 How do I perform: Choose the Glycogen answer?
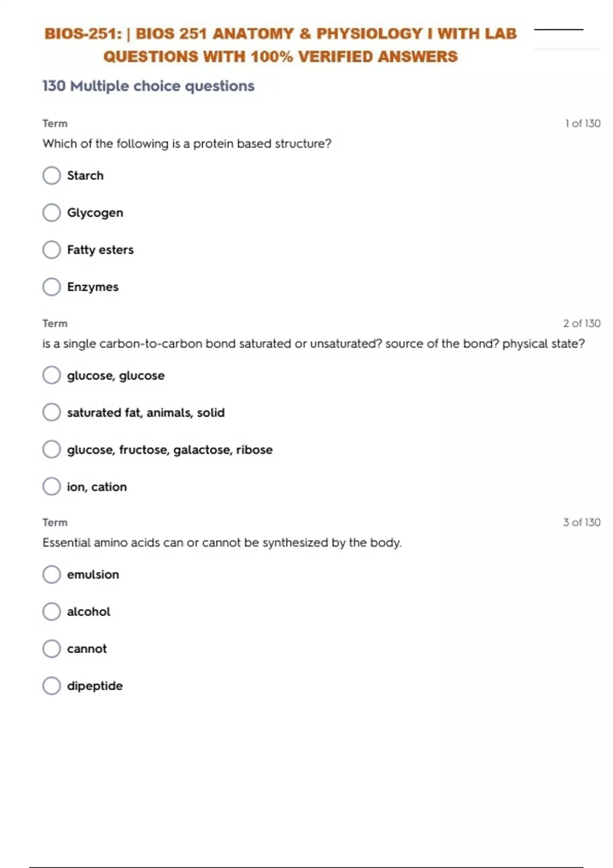pos(52,213)
